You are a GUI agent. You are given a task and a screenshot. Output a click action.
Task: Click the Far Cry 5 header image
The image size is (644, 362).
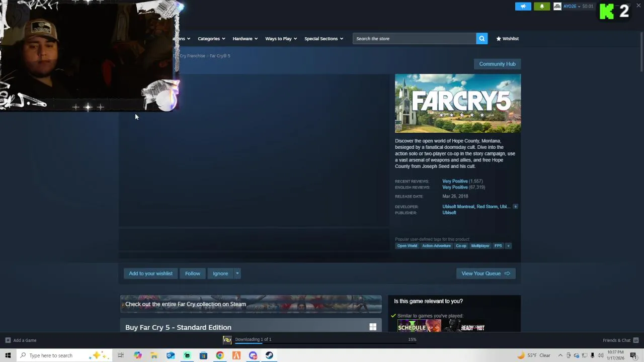coord(458,104)
